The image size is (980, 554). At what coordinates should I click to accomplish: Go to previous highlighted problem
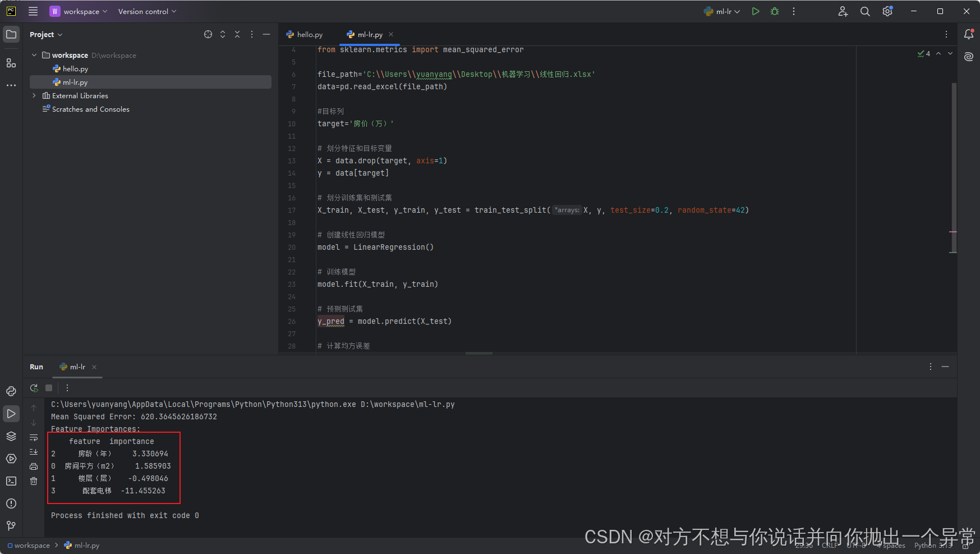[938, 53]
